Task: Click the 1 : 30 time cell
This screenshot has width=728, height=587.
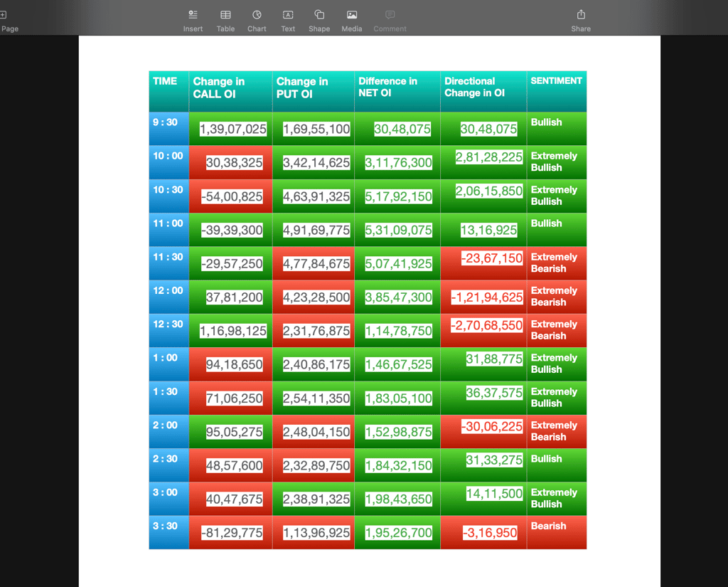Action: click(169, 398)
